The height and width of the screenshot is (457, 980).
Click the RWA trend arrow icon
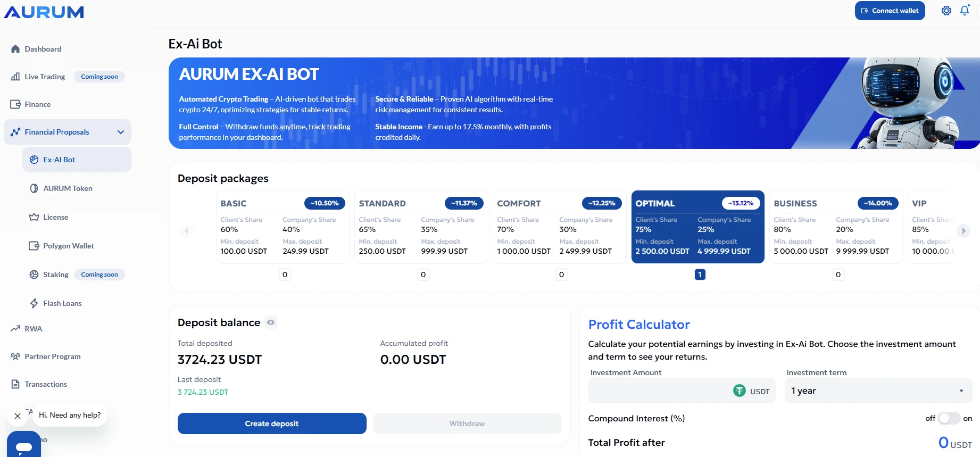[15, 329]
